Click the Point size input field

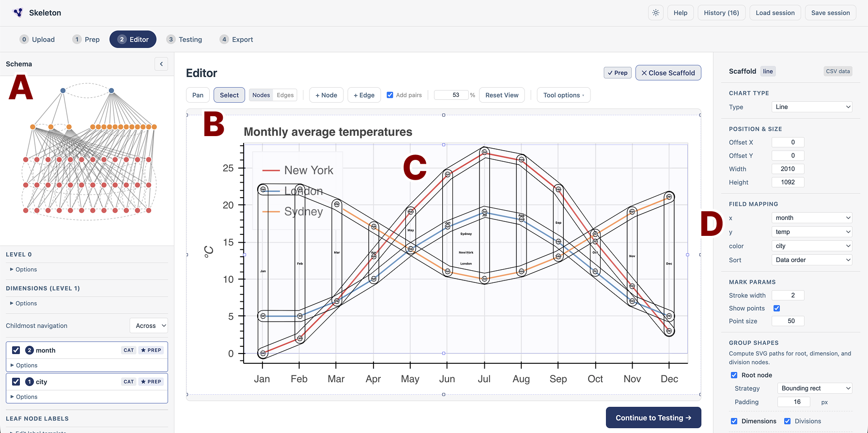pos(788,321)
